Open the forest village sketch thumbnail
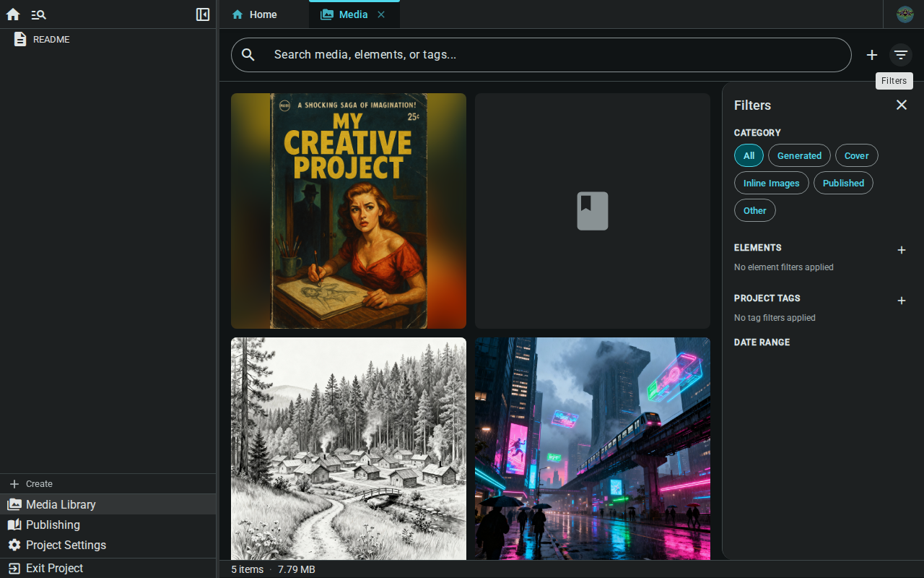The image size is (924, 578). [349, 449]
